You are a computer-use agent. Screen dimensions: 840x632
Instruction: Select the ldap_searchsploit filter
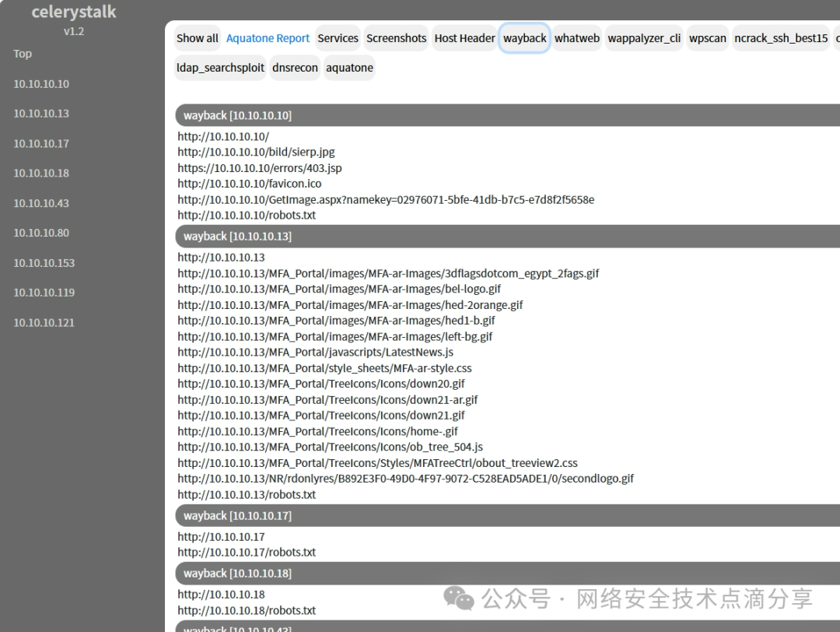[220, 68]
